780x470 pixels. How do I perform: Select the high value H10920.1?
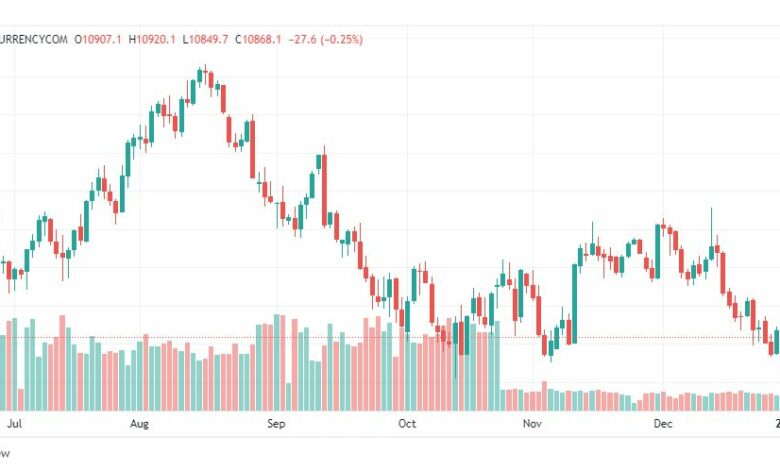tap(152, 39)
